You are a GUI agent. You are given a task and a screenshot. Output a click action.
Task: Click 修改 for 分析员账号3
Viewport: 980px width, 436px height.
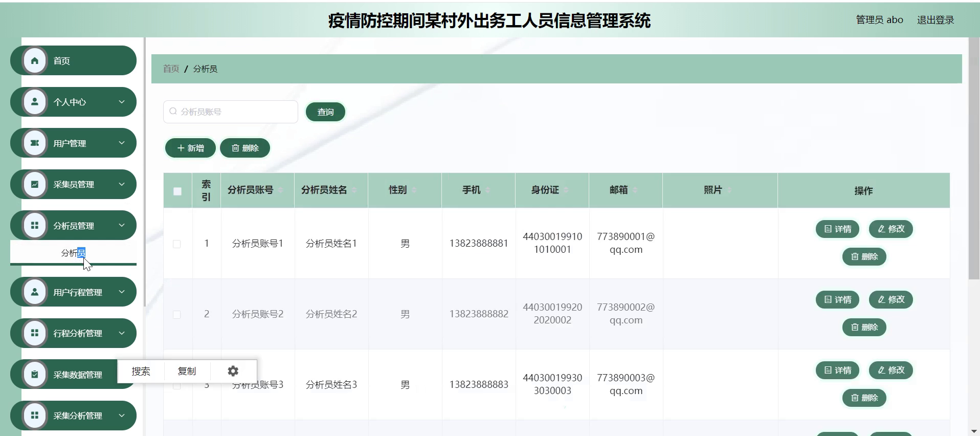tap(891, 370)
